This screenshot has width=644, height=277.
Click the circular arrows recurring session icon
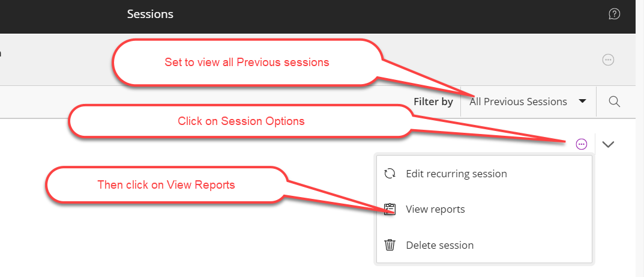(x=390, y=174)
